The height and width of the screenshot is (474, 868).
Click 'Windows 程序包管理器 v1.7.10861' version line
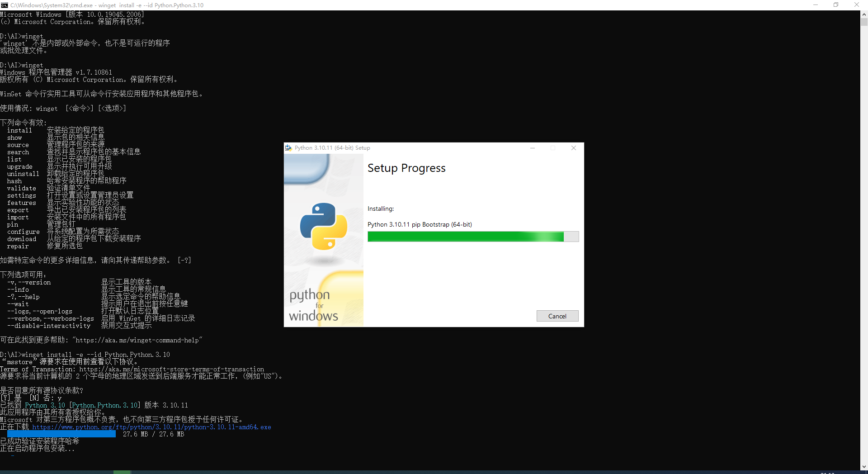[x=56, y=72]
